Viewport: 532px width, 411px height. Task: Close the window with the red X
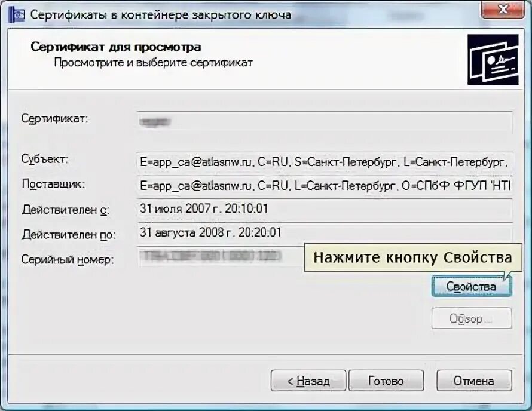pos(503,9)
